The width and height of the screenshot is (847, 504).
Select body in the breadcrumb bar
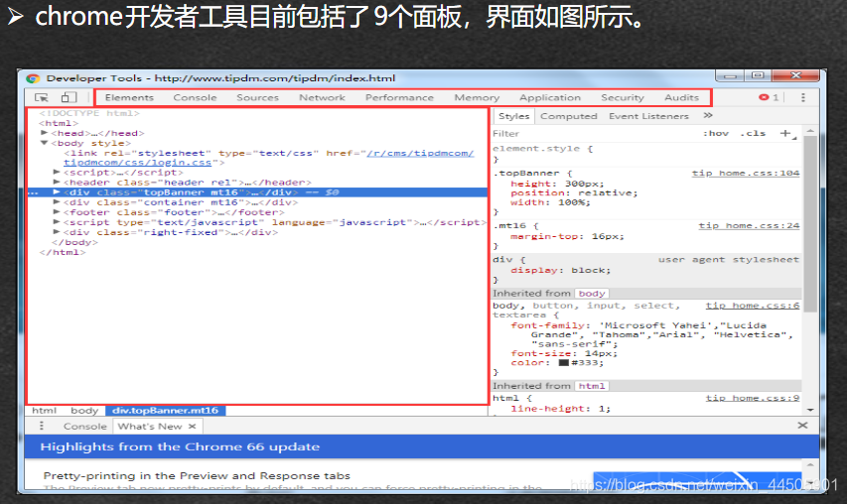(84, 411)
